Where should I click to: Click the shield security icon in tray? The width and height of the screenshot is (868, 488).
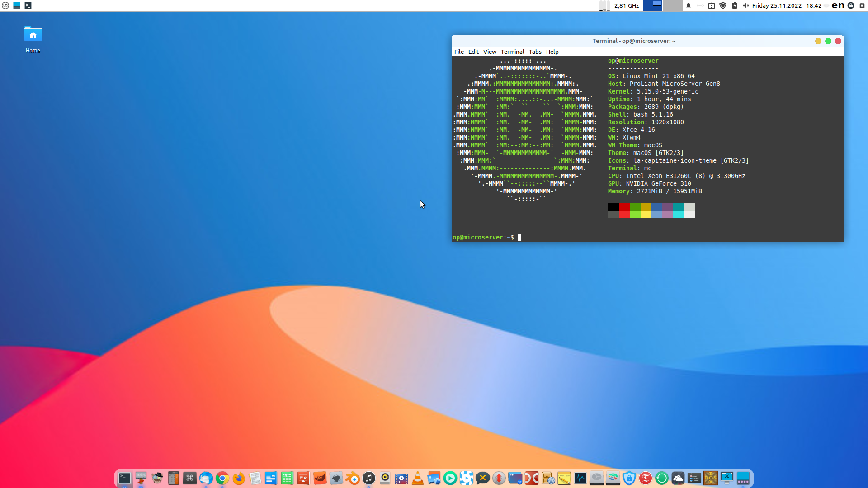(x=723, y=5)
